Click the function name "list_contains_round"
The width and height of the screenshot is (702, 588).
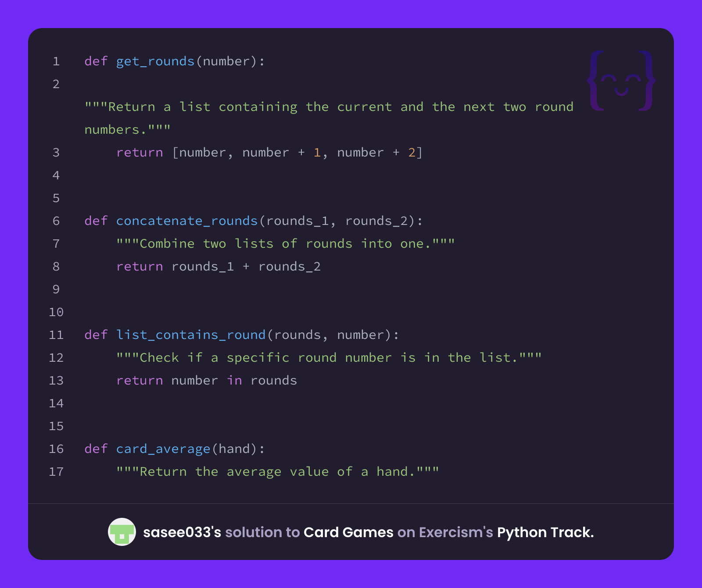191,335
